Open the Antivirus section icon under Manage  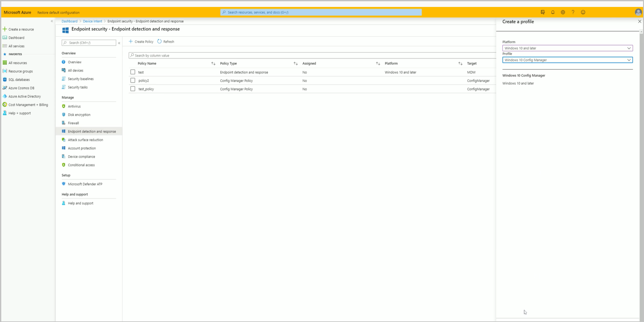tap(64, 106)
